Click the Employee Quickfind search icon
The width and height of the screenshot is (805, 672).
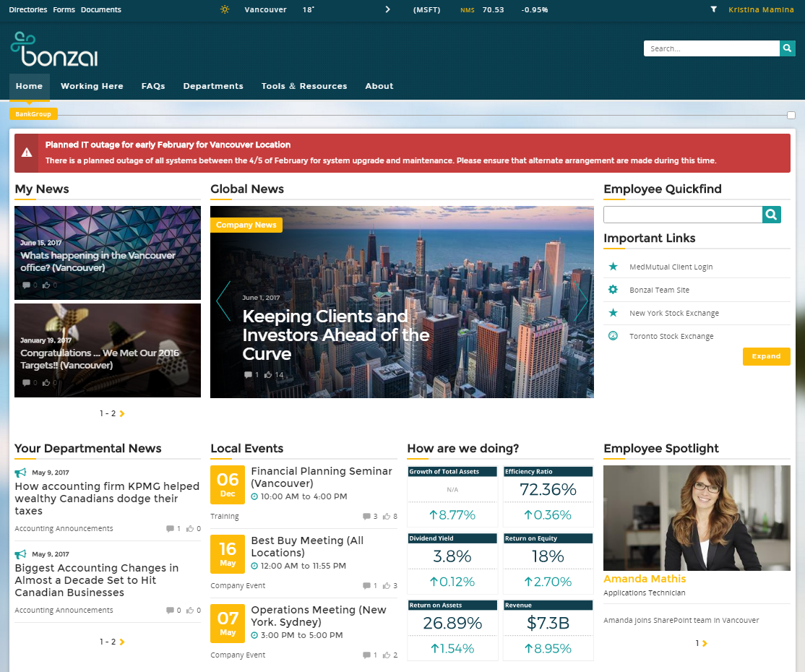tap(772, 215)
